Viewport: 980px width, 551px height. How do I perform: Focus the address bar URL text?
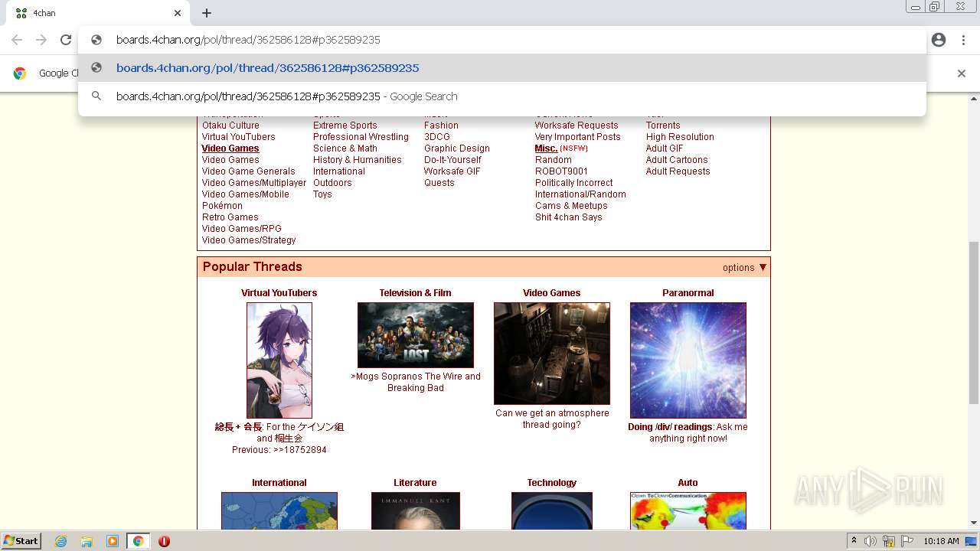pyautogui.click(x=248, y=40)
